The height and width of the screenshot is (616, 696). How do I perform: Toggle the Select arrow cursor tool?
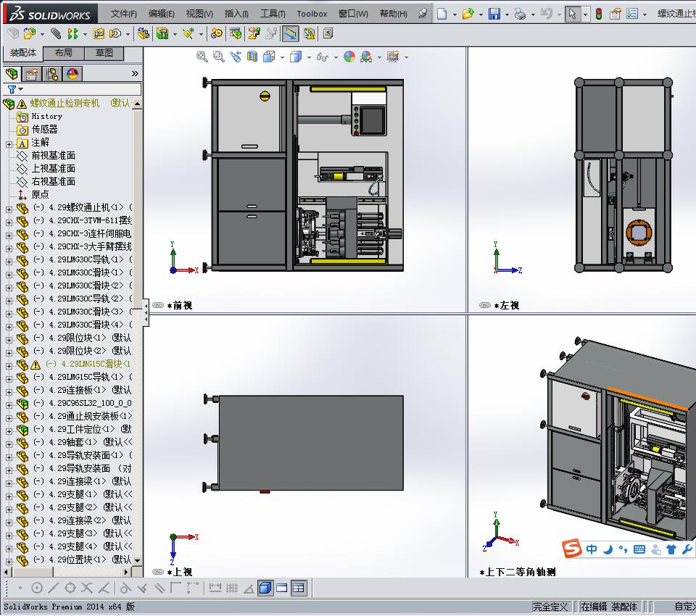pos(573,14)
